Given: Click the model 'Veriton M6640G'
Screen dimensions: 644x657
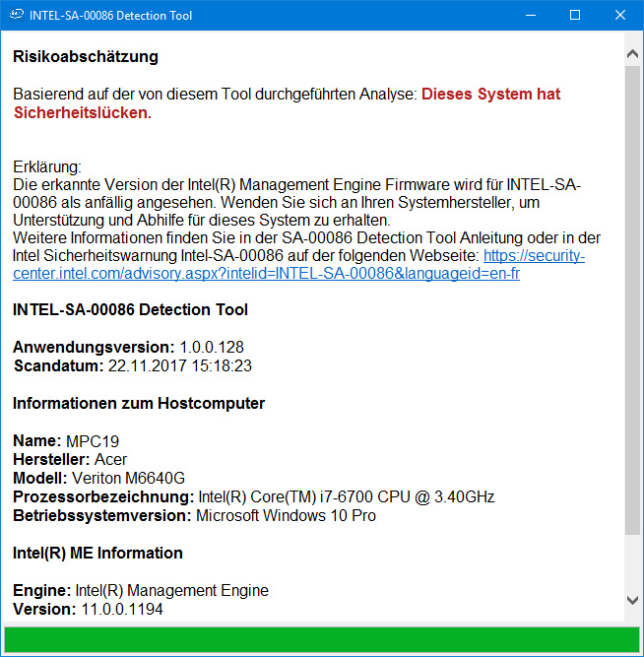Looking at the screenshot, I should point(129,478).
